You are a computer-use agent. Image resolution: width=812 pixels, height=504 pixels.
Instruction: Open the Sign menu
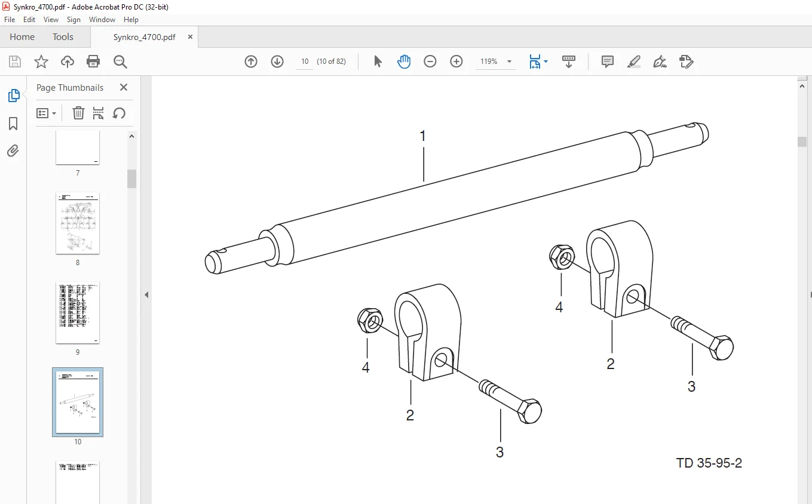(x=73, y=20)
